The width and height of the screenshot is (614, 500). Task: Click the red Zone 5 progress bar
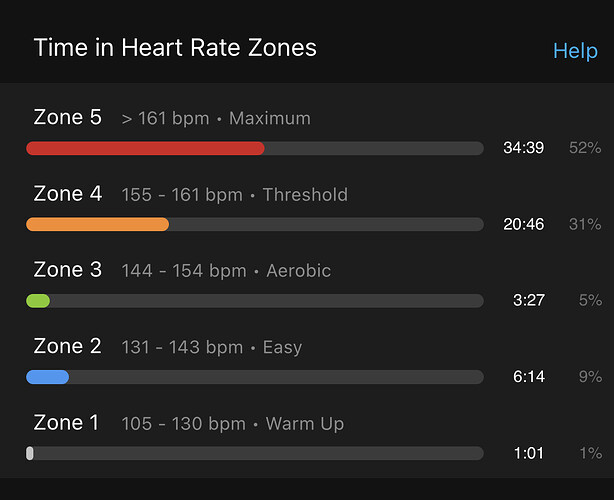[255, 148]
